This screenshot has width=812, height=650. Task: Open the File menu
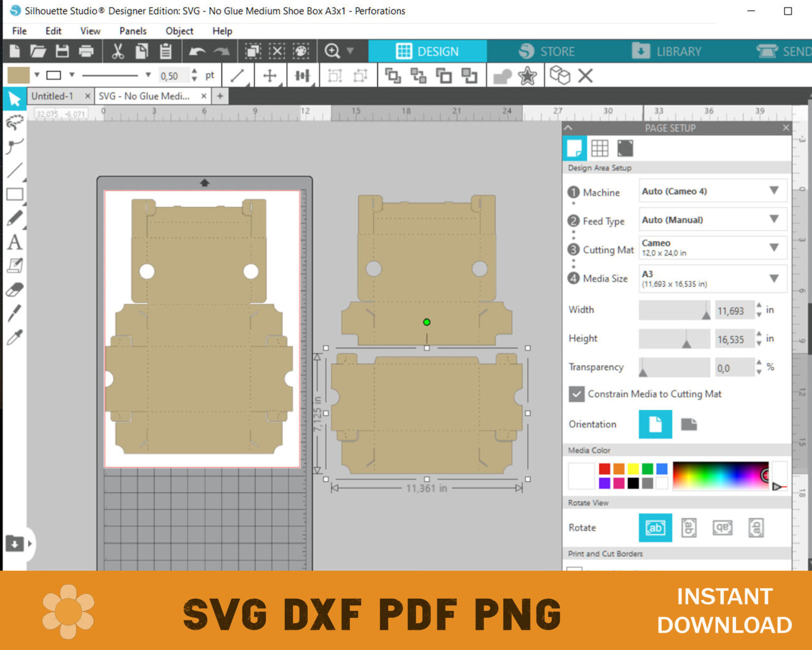coord(19,31)
